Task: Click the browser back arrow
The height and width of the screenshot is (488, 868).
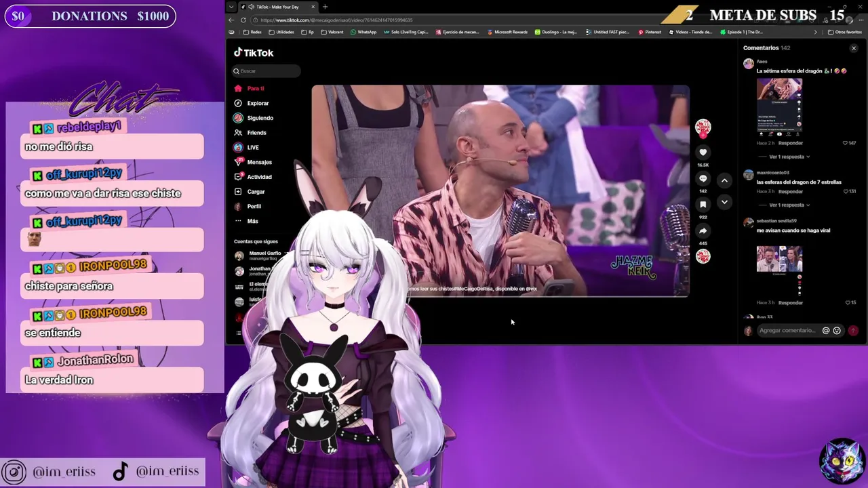Action: 231,20
